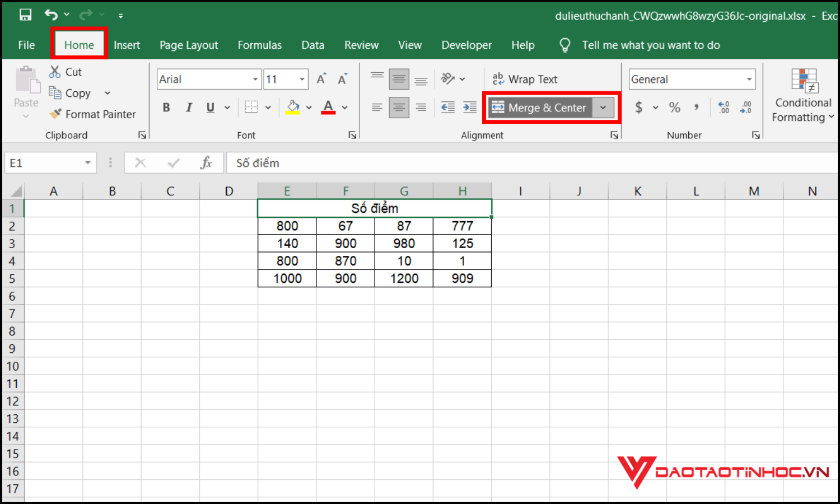Apply the Percent Style number format
840x504 pixels.
click(x=675, y=107)
